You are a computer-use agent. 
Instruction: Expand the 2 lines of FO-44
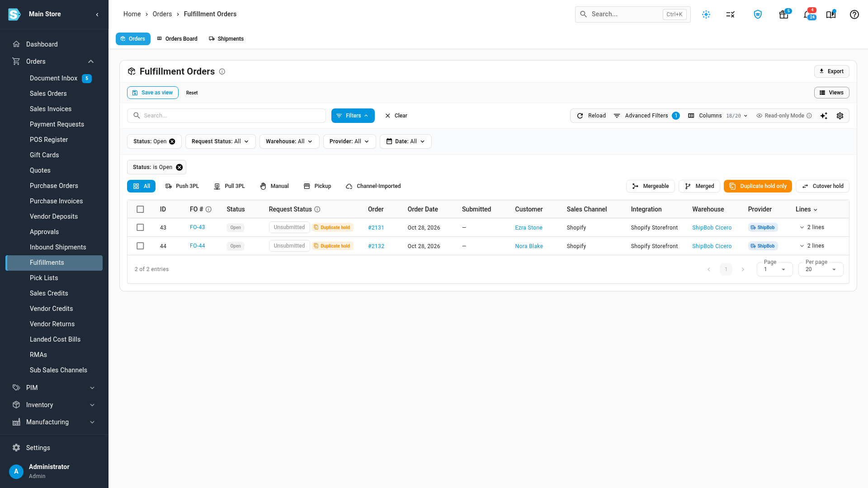pyautogui.click(x=812, y=246)
